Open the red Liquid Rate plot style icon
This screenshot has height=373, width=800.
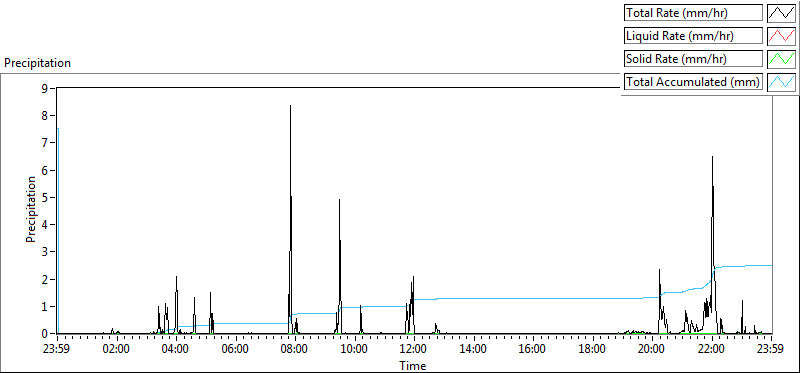[781, 36]
